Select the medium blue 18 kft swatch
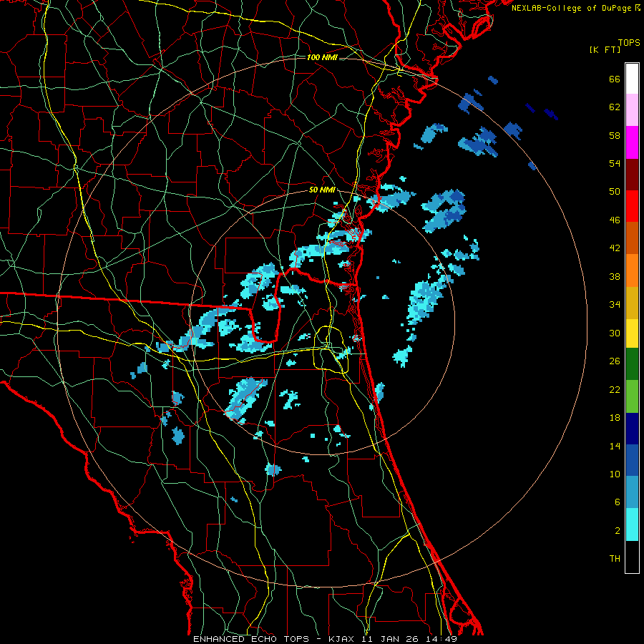 point(632,460)
